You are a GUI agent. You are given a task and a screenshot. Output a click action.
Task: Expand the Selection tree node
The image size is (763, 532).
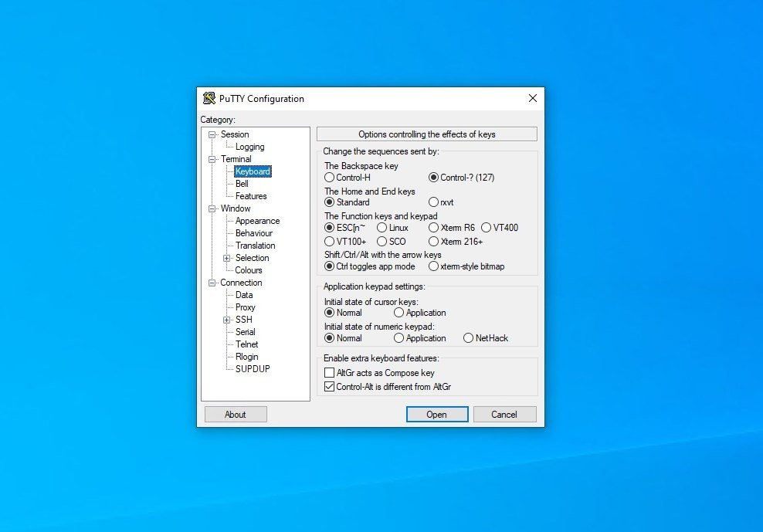click(227, 259)
